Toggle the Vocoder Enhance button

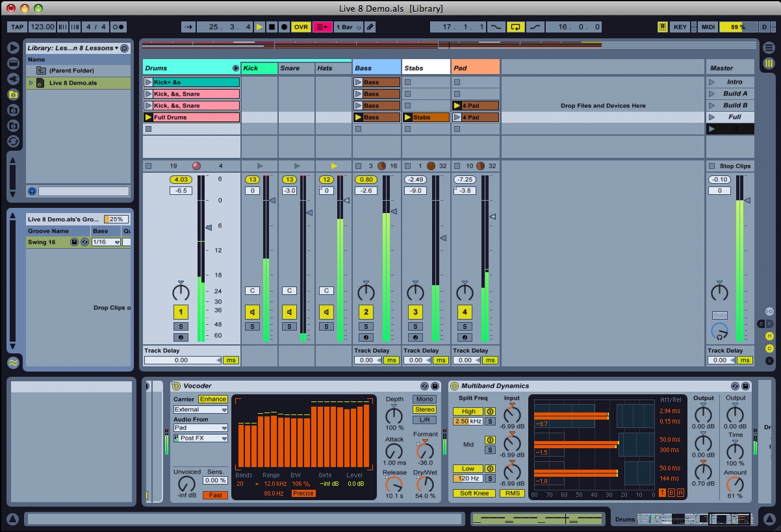coord(213,399)
